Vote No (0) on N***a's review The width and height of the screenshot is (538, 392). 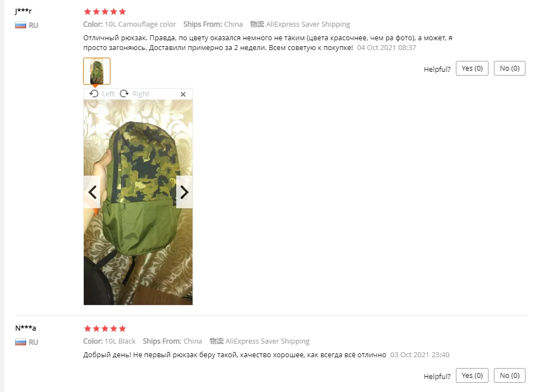510,375
